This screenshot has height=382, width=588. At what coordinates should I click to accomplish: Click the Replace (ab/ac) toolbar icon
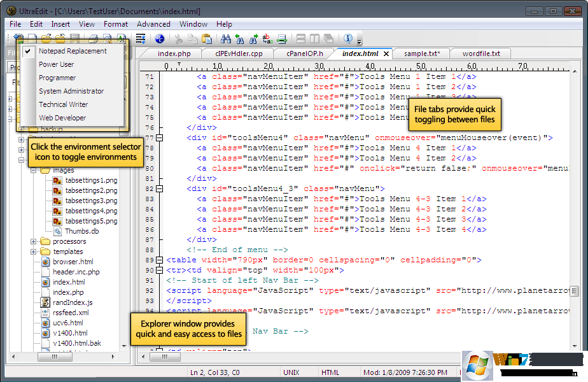(267, 39)
